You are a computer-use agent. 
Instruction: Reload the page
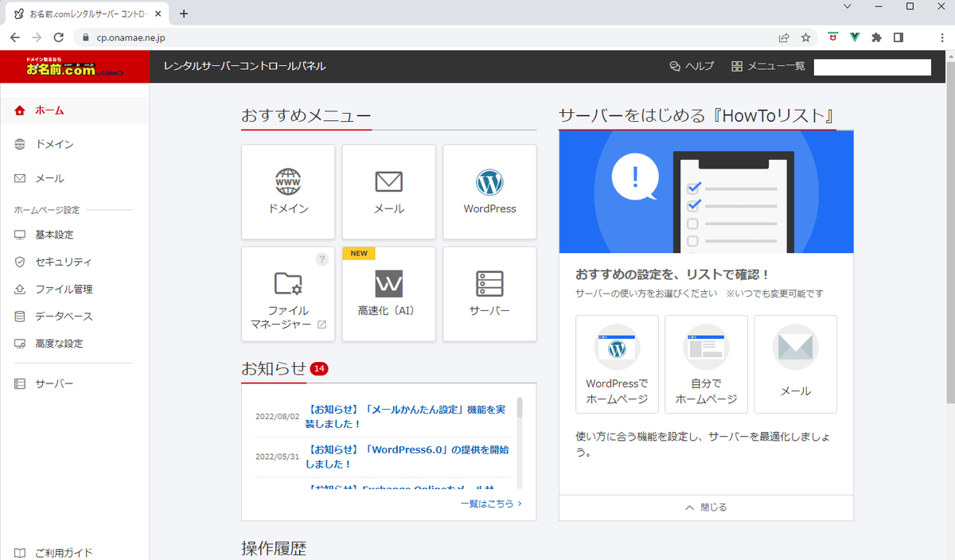tap(58, 37)
